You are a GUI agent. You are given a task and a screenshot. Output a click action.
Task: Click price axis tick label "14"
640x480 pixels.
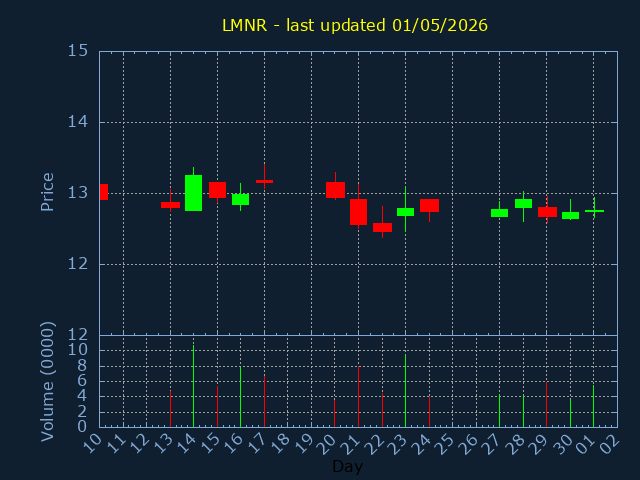(x=78, y=122)
